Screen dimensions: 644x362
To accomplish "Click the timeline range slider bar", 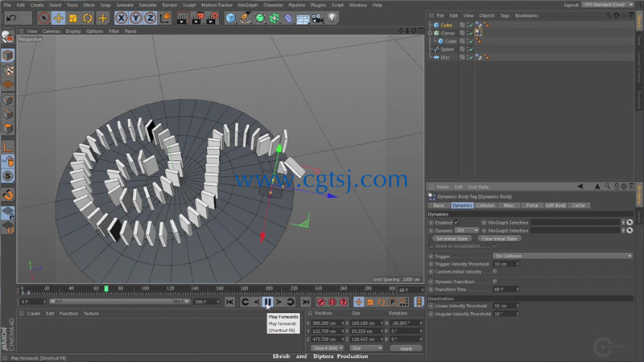I will pyautogui.click(x=119, y=302).
